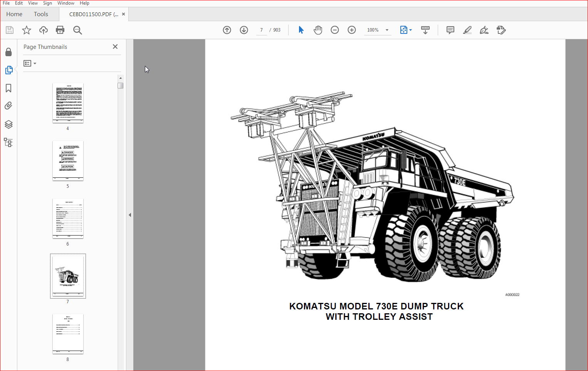The height and width of the screenshot is (371, 588).
Task: Click the "WITH TROLLEY ASSIST" caption line
Action: click(x=379, y=317)
